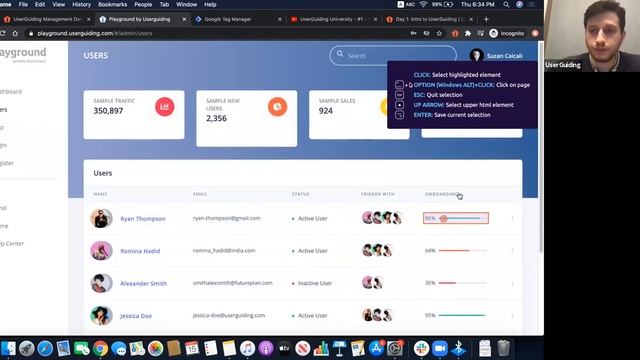Image resolution: width=640 pixels, height=360 pixels.
Task: Open System Preferences from the Dock
Action: 395,349
